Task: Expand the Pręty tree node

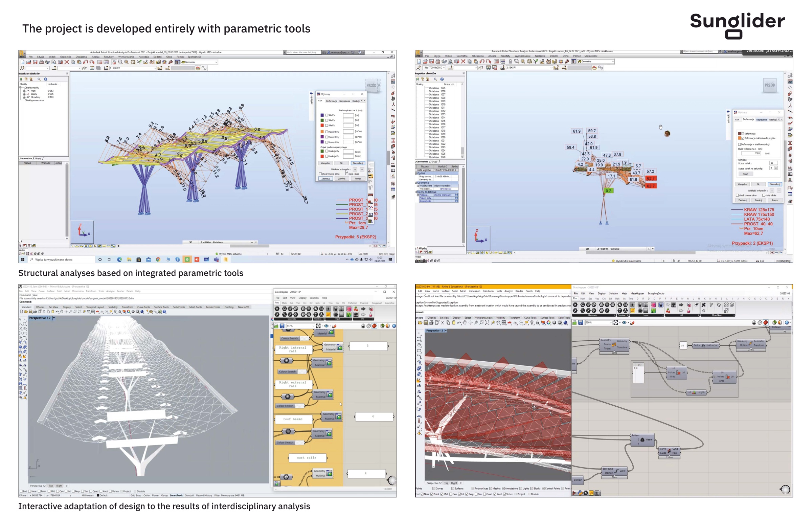Action: 24,91
